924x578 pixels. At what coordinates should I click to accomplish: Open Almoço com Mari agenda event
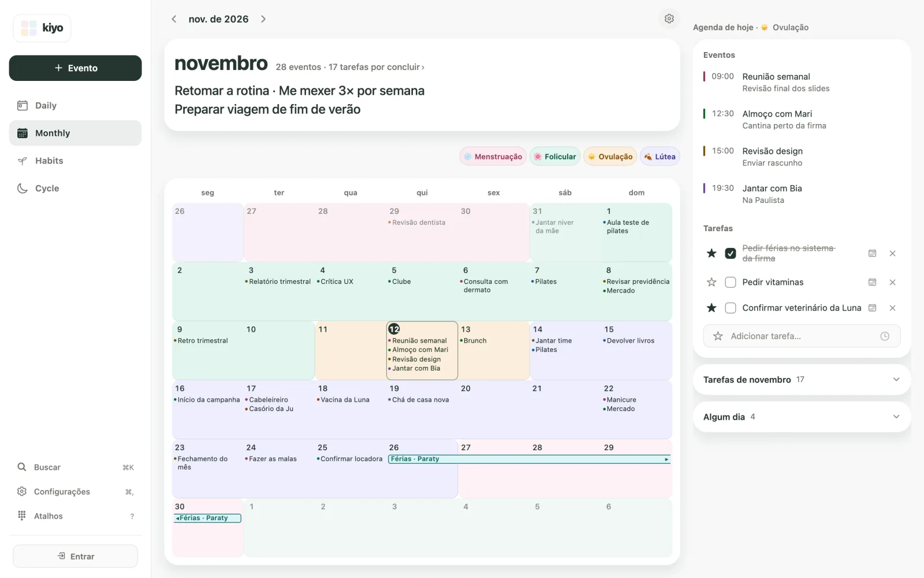(x=802, y=119)
